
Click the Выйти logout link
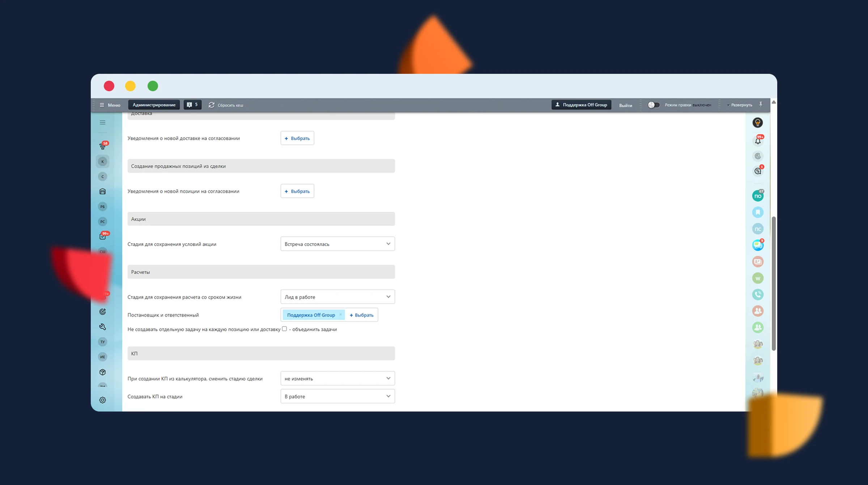(625, 105)
